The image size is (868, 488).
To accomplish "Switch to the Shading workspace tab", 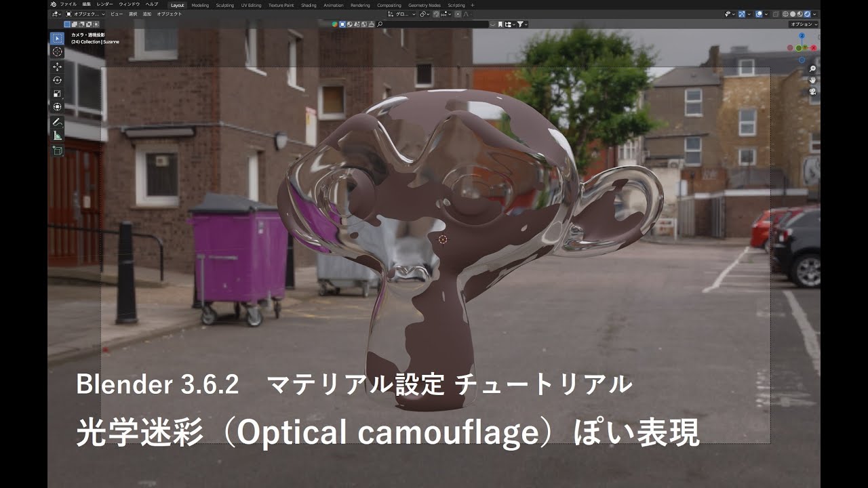I will (309, 5).
